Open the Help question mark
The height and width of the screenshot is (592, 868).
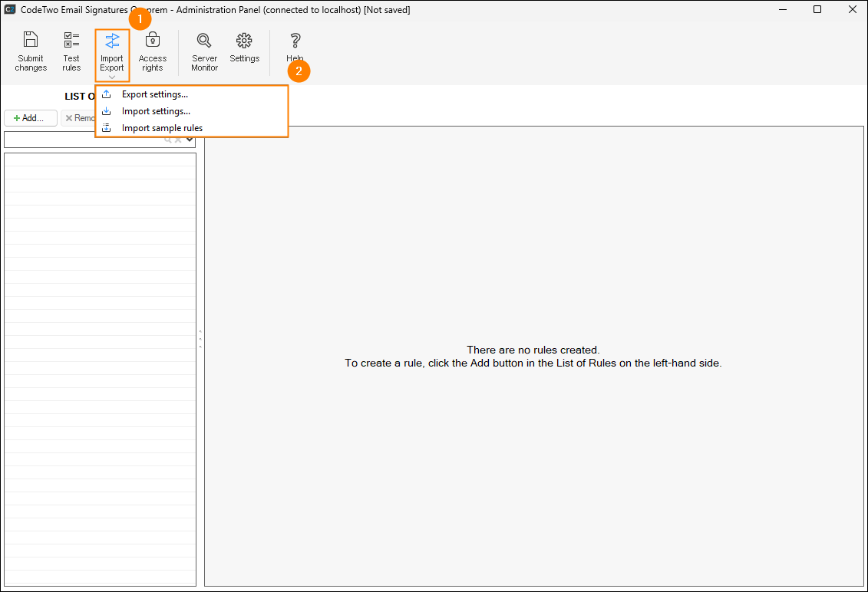coord(295,41)
